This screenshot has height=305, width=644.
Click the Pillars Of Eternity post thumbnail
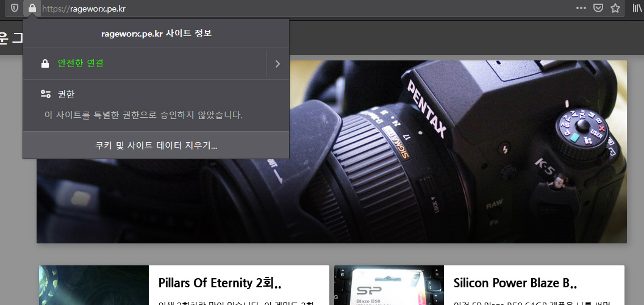(x=94, y=285)
